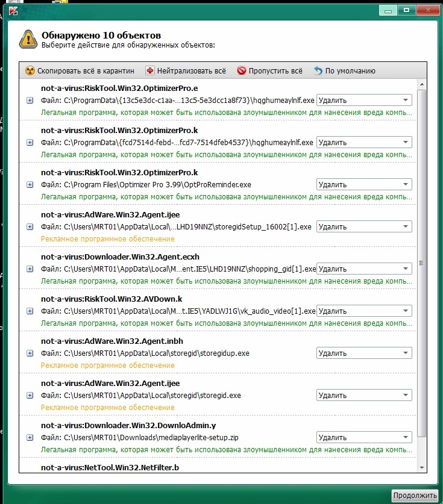This screenshot has height=504, width=443.
Task: Restore actions with По умолчанию
Action: 350,70
